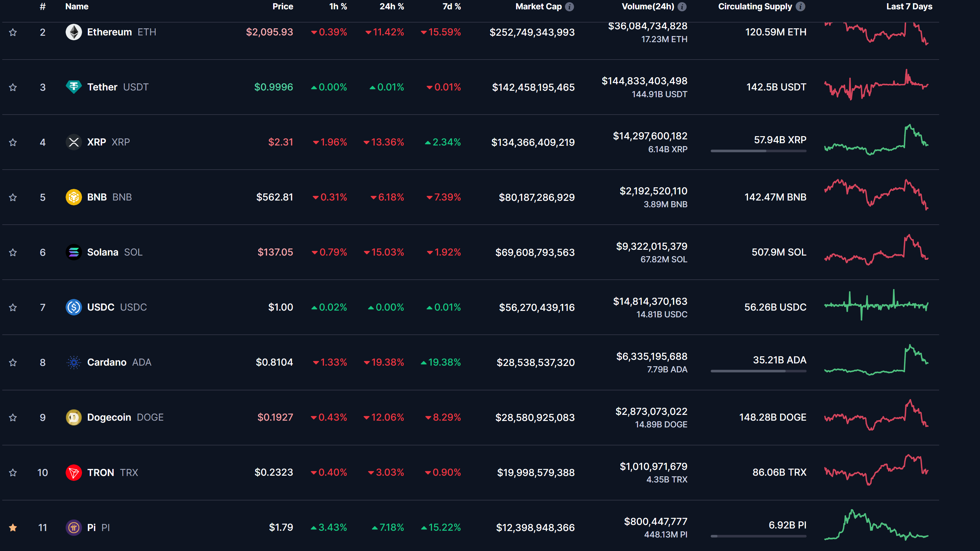Open the Dogecoin coin logo
The height and width of the screenshot is (551, 980).
click(74, 417)
